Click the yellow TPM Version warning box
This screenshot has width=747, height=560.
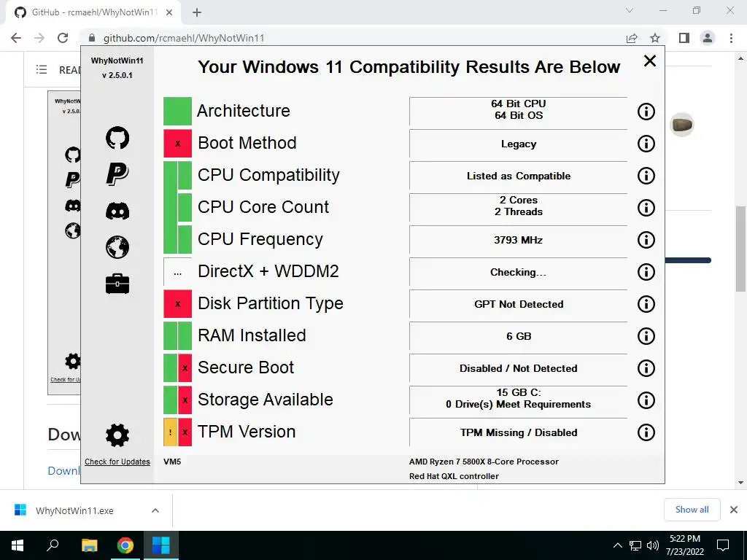point(170,432)
